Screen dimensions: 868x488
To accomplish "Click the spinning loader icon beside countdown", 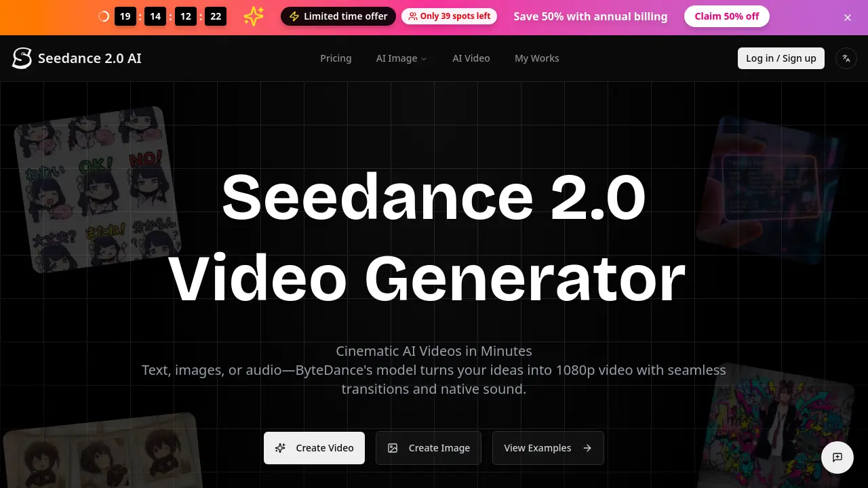I will click(x=104, y=16).
